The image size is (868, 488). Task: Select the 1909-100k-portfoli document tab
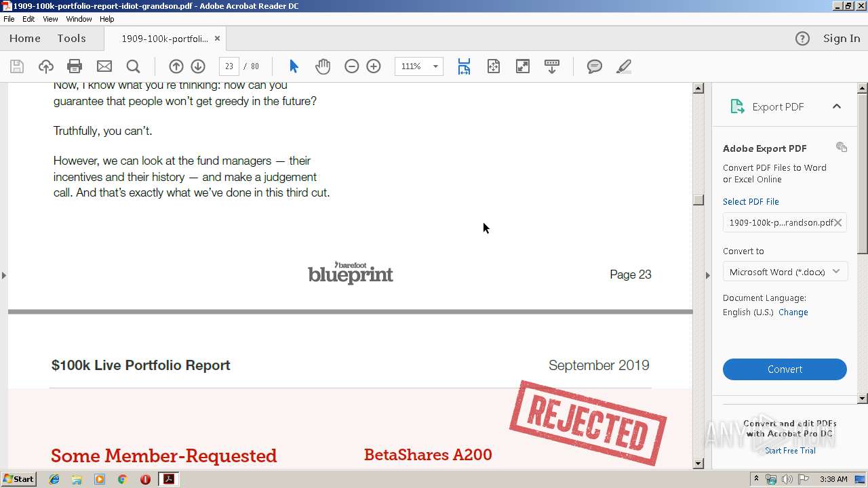click(165, 39)
